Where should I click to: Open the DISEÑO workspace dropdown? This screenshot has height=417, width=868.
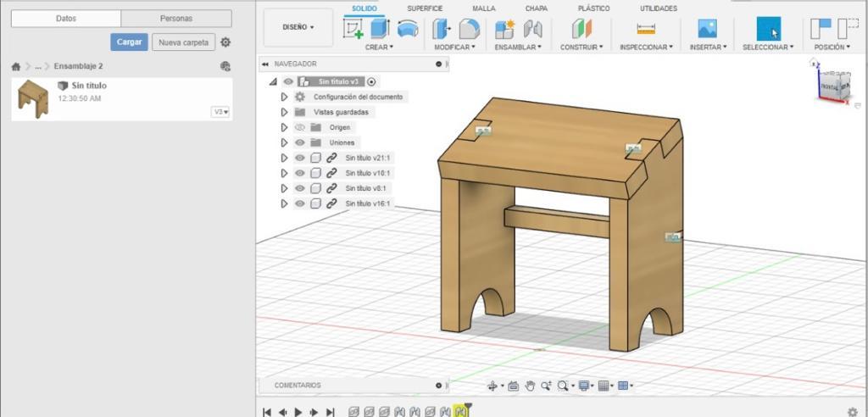tap(298, 27)
